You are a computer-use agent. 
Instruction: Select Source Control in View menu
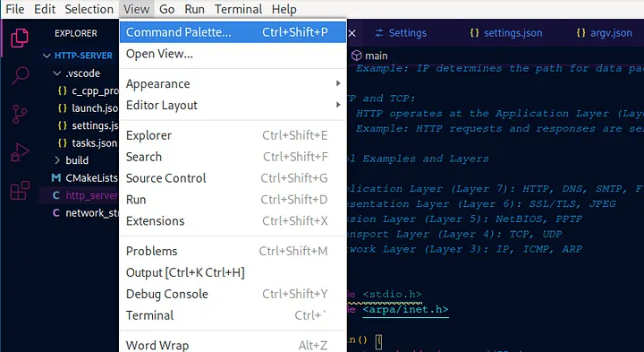(x=233, y=178)
